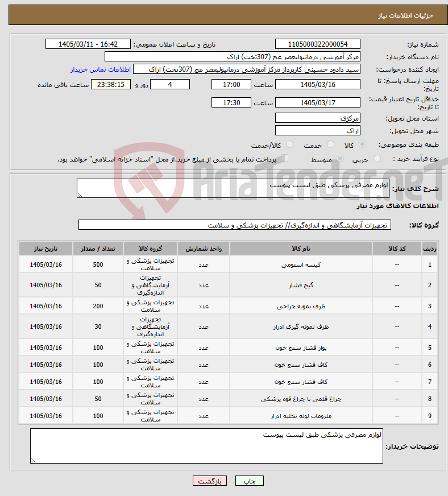
Task: Click the تاریخ نیاز column header
Action: [46, 249]
